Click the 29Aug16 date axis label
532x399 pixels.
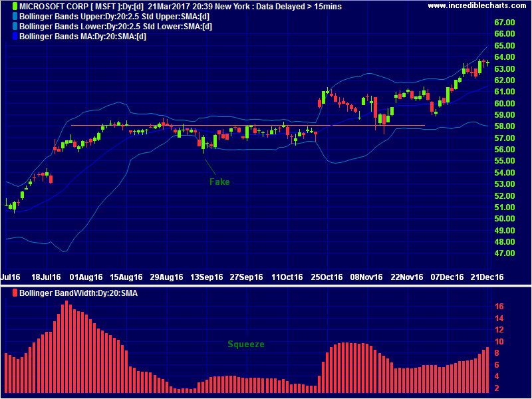166,277
